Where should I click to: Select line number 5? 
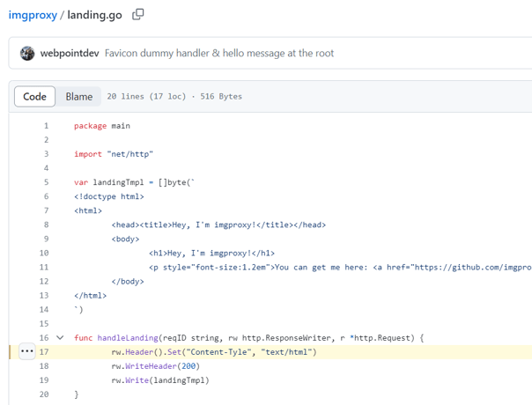[x=46, y=182]
